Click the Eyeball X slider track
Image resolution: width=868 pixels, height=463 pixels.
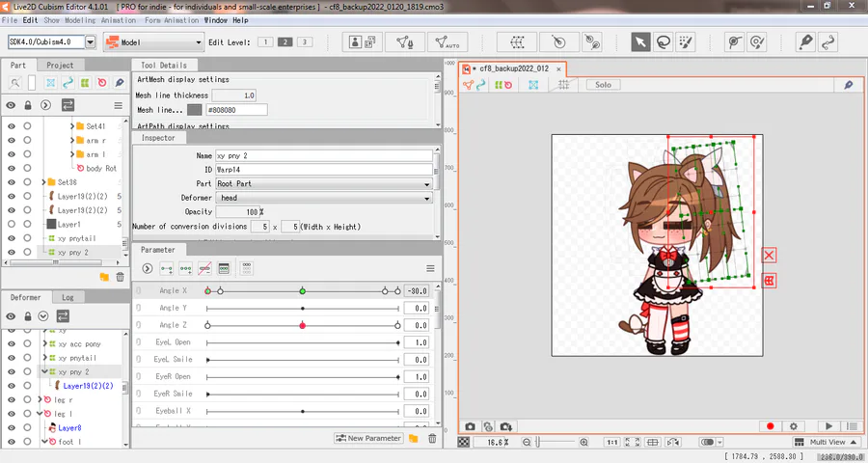click(303, 411)
